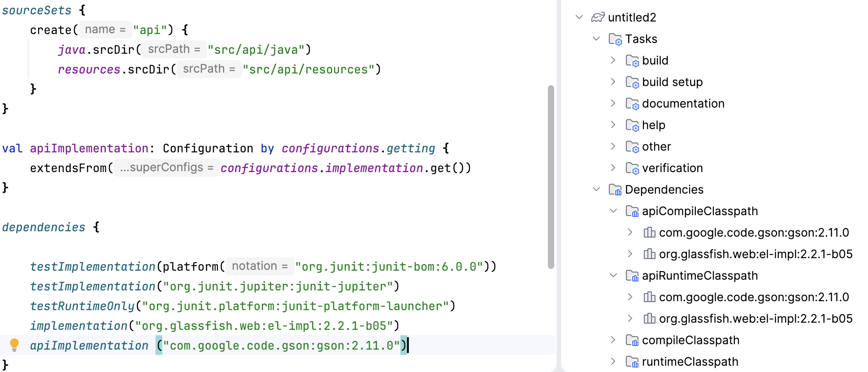Image resolution: width=868 pixels, height=372 pixels.
Task: Click the …superConfigs parameter hint
Action: 167,168
